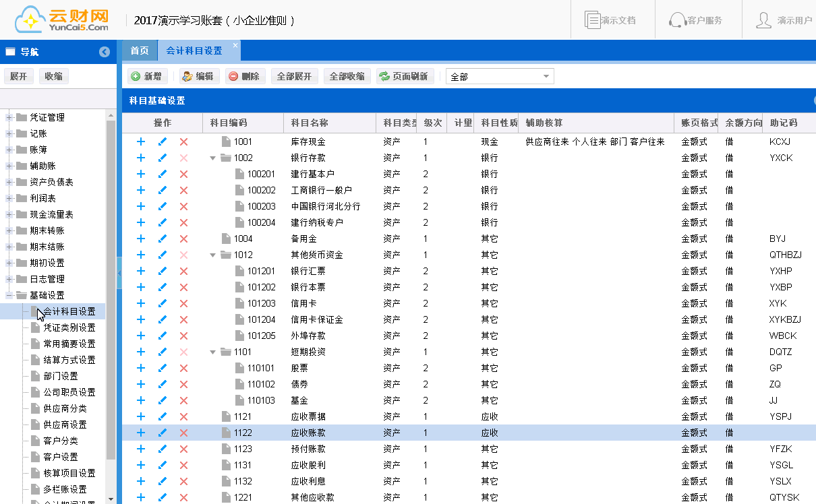Viewport: 816px width, 504px height.
Task: Click the edit pencil for row 1001 库存现金
Action: click(162, 141)
